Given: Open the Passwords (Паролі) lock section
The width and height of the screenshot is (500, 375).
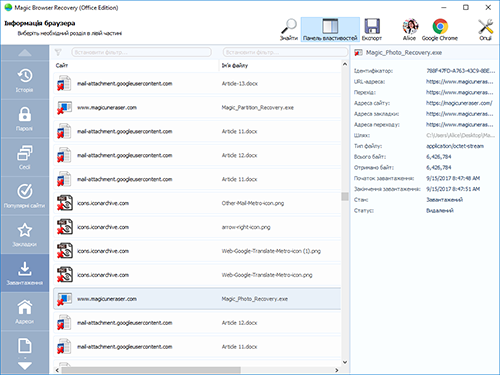Looking at the screenshot, I should 25,119.
